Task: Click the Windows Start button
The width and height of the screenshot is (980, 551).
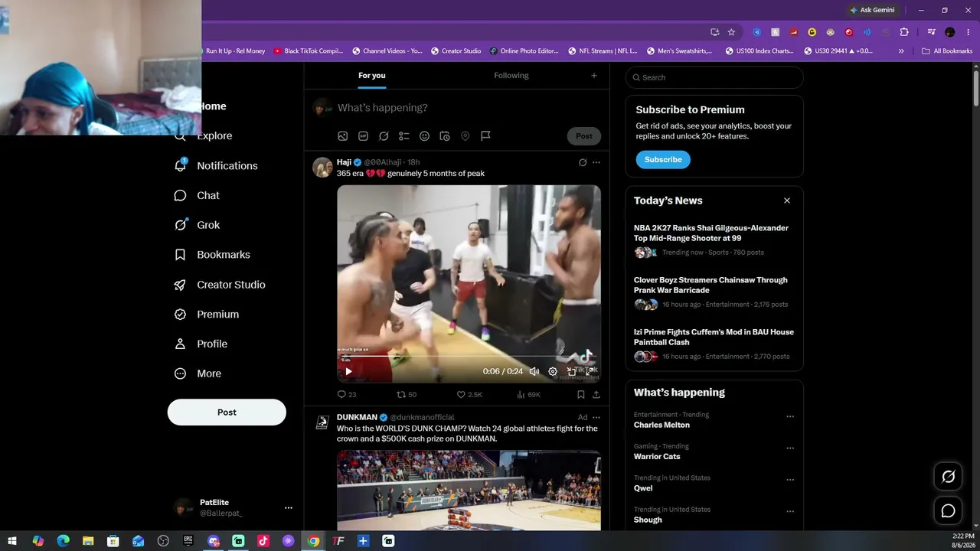Action: coord(12,541)
